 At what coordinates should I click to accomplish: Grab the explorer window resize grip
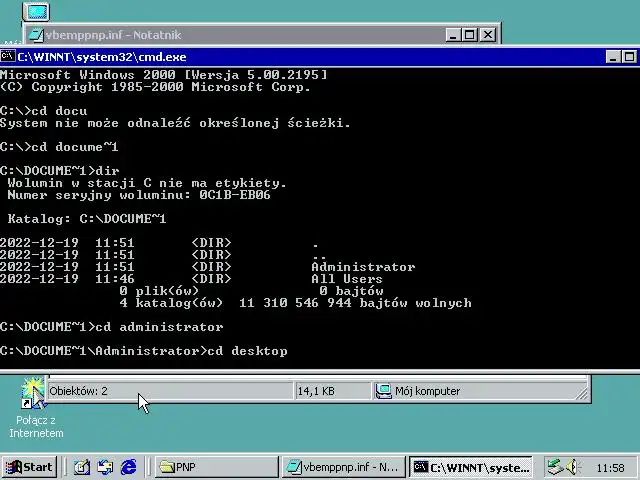(x=581, y=393)
